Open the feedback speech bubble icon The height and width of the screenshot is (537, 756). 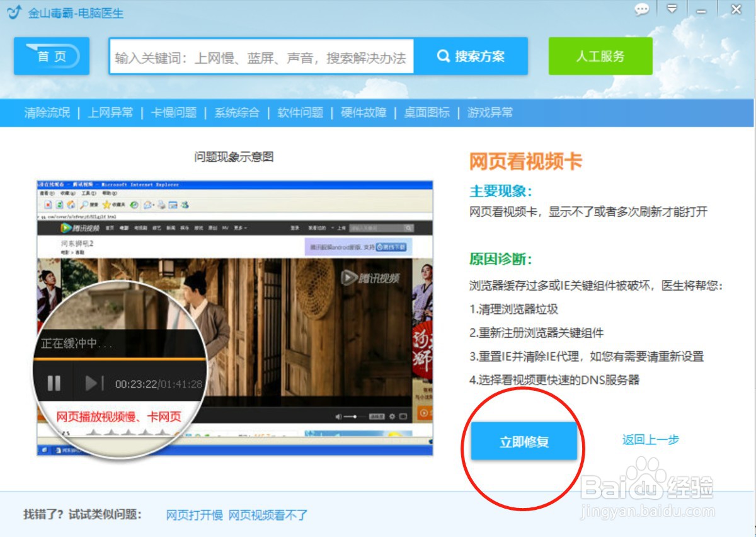[x=642, y=9]
